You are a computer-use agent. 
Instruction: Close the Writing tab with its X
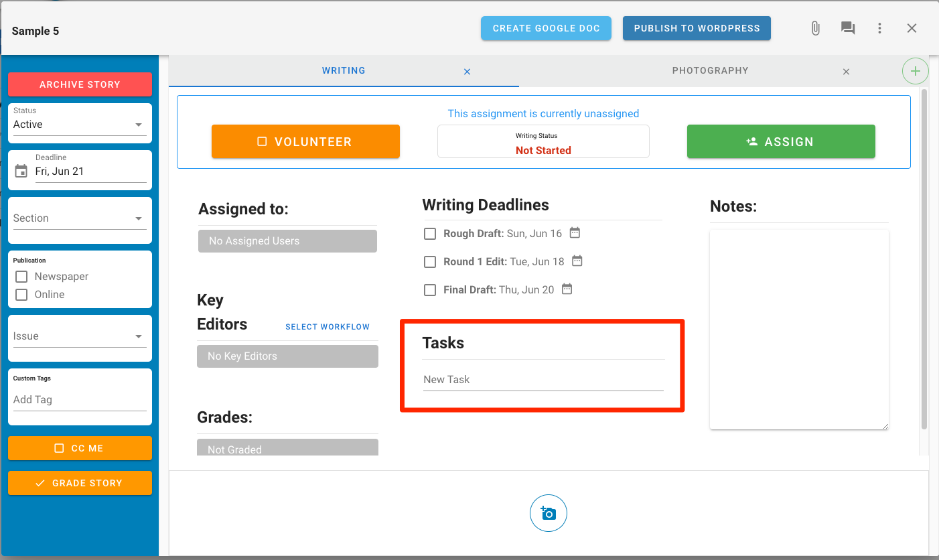pos(467,72)
